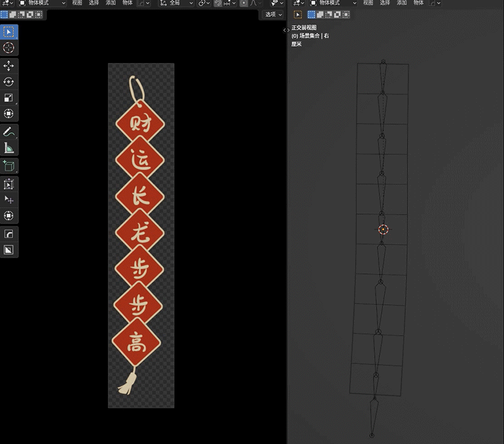Click the (0) 场景集合 | 右 label

point(310,36)
